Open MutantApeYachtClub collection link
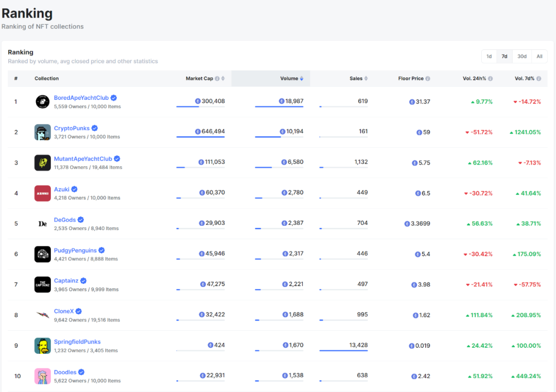This screenshot has width=556, height=392. pos(83,159)
